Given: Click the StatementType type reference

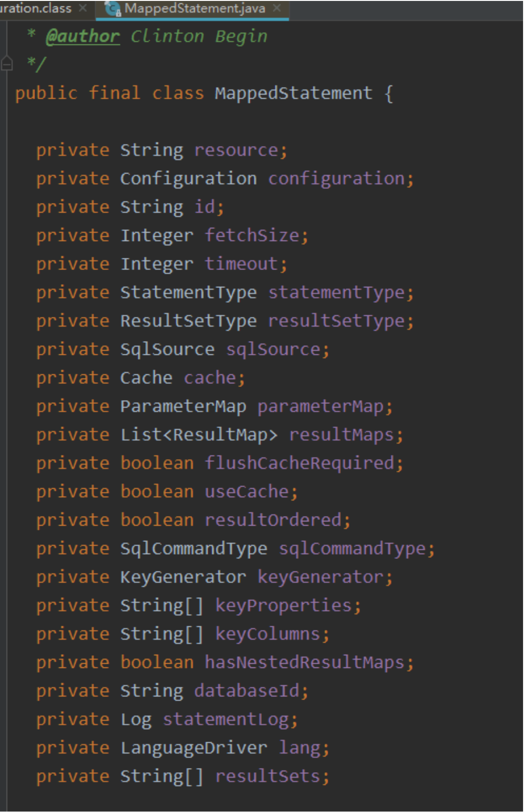Looking at the screenshot, I should (188, 293).
